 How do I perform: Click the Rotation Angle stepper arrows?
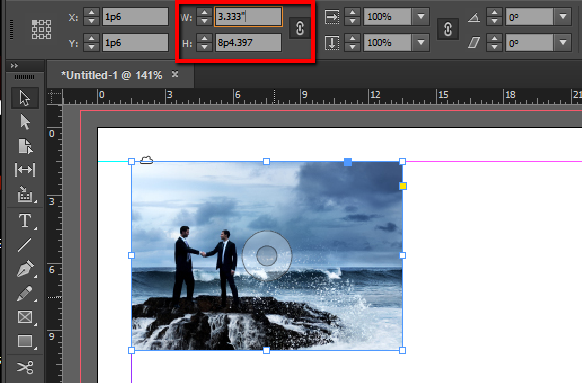point(494,17)
